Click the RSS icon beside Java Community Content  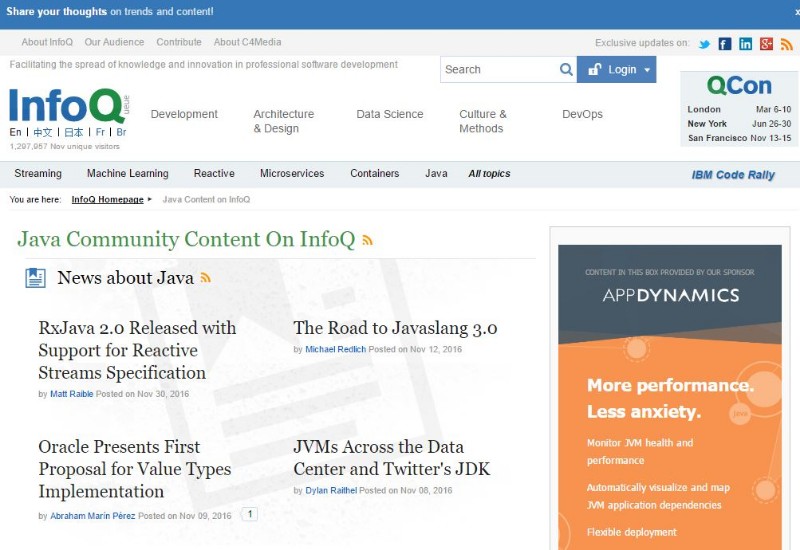pos(367,240)
